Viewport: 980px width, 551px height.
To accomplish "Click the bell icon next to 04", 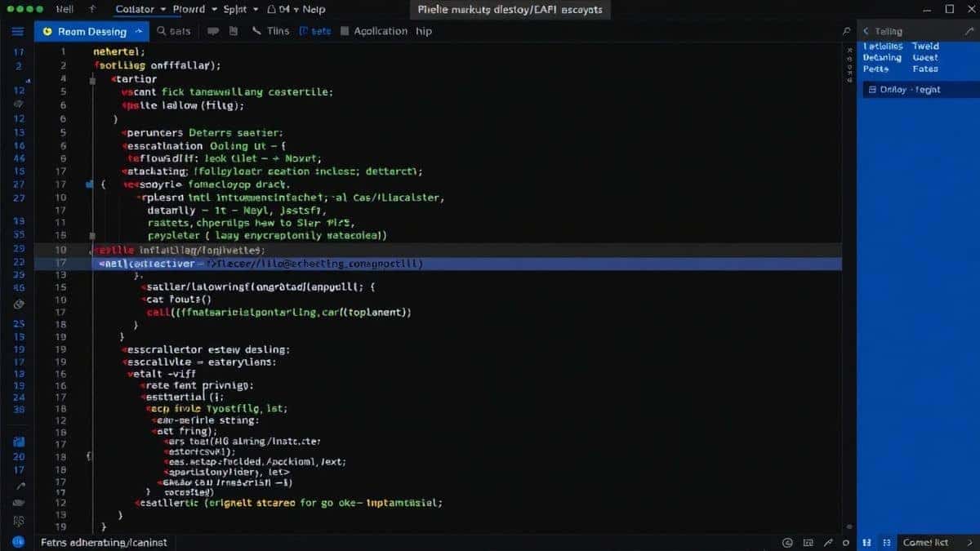I will point(272,9).
